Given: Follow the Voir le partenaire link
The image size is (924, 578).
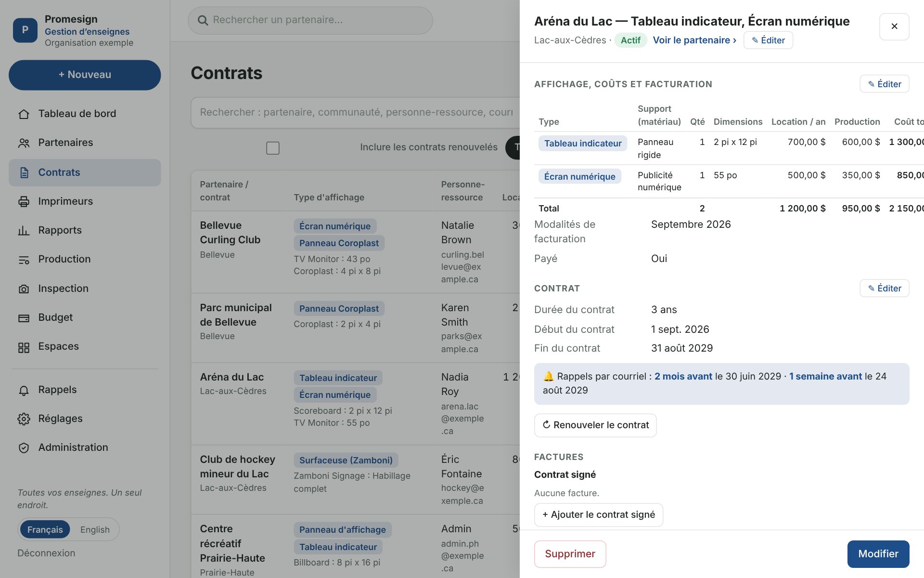Looking at the screenshot, I should point(694,40).
